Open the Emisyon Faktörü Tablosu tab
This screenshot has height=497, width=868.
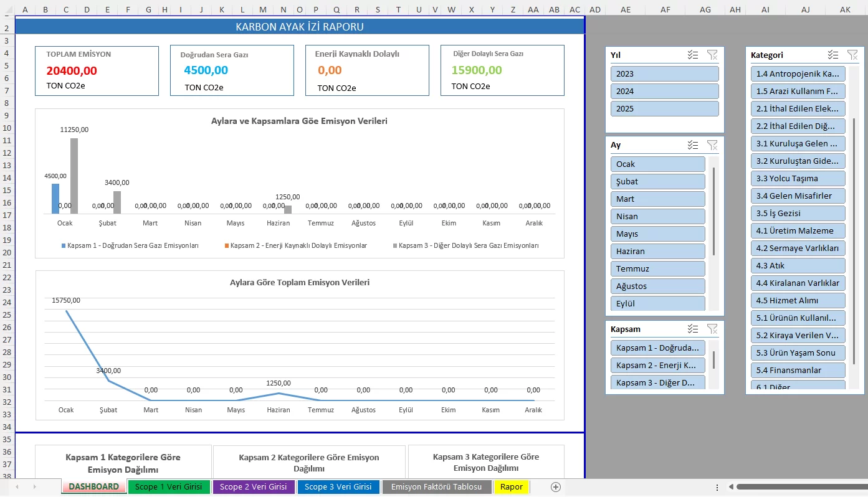click(436, 487)
